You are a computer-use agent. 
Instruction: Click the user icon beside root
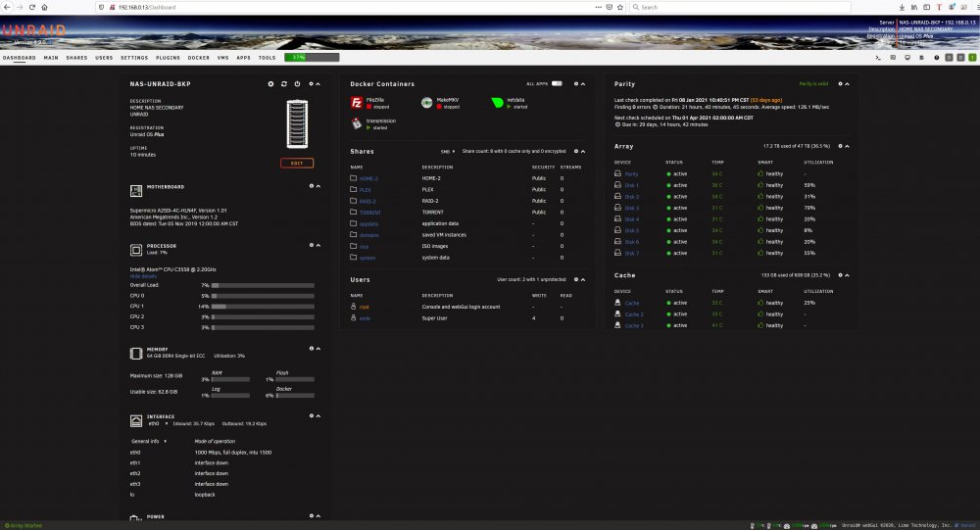(353, 307)
